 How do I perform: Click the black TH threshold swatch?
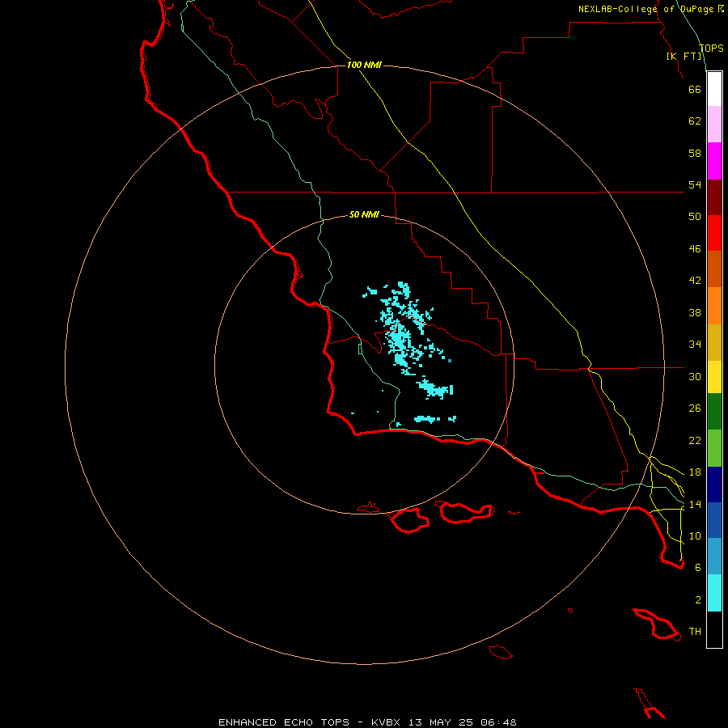point(714,629)
